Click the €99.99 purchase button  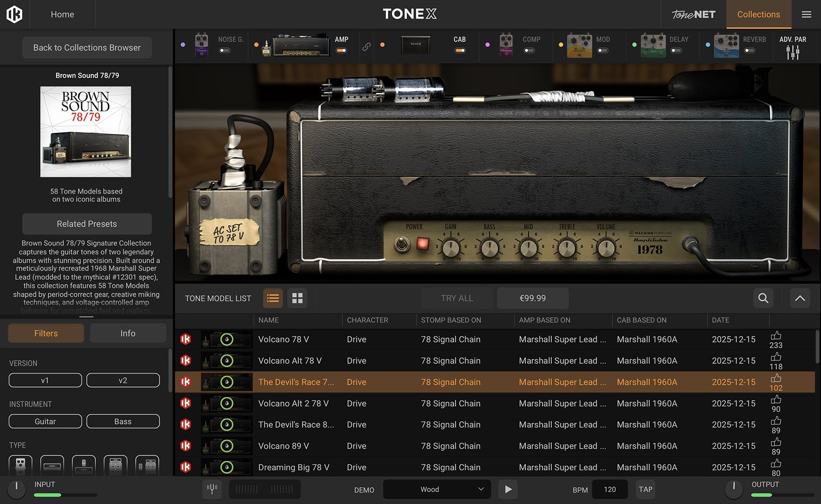[532, 298]
